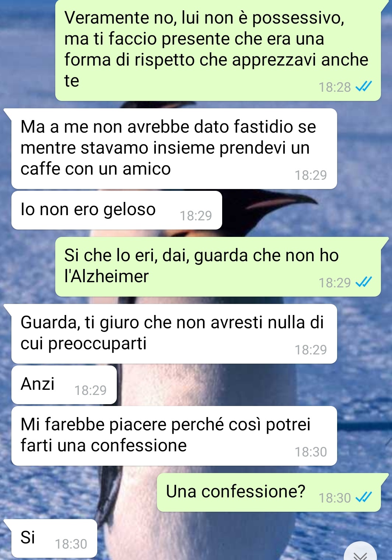Viewport: 392px width, 560px height.
Task: Tap the penguin wallpaper beak area
Action: 280,203
